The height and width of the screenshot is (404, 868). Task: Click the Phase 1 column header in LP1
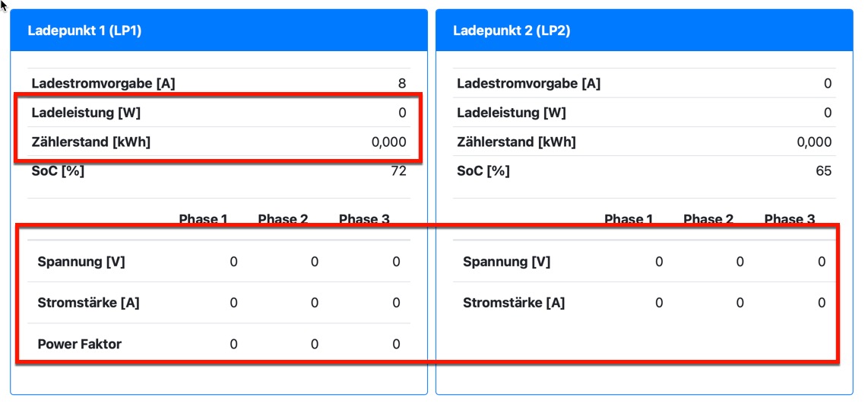(203, 219)
